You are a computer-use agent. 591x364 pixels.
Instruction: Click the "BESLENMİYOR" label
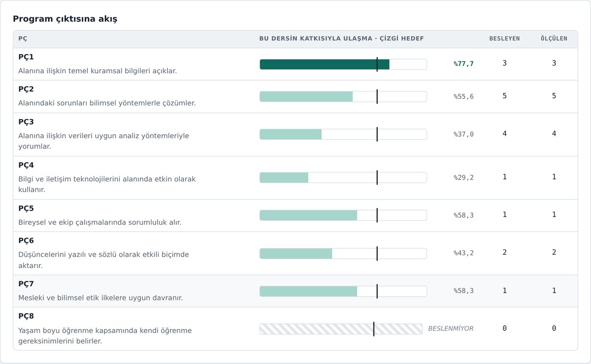point(451,329)
